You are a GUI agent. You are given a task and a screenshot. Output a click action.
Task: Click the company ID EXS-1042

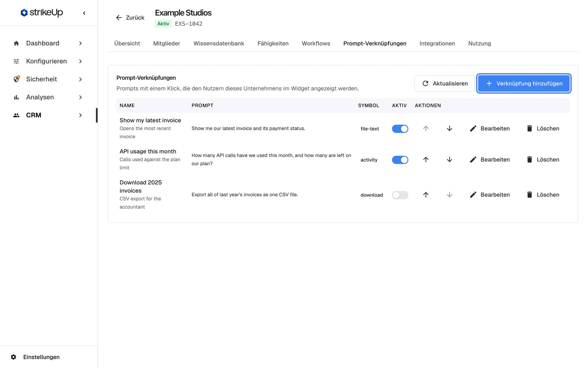(x=188, y=24)
